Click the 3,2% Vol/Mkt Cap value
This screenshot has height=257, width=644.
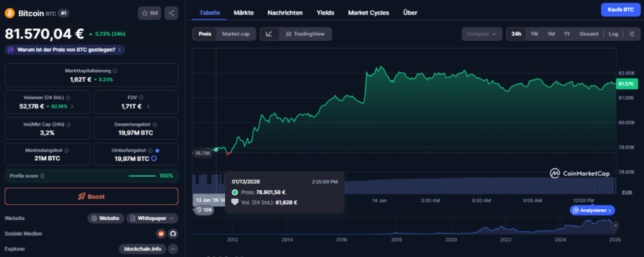click(x=47, y=133)
